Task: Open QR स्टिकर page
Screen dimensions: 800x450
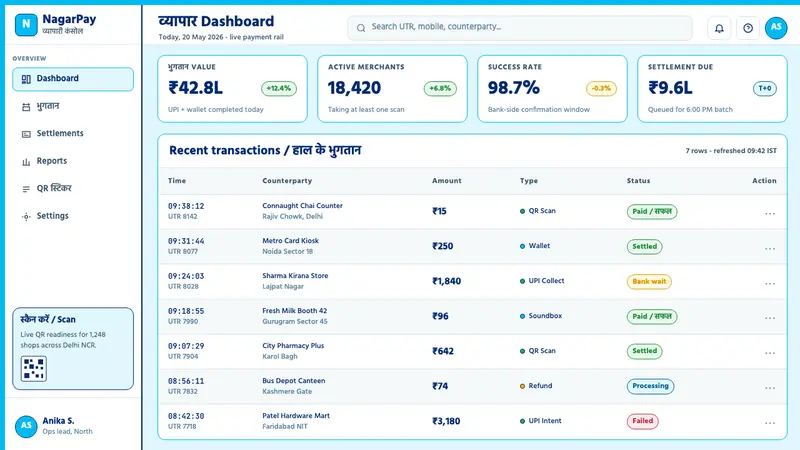Action: [73, 189]
